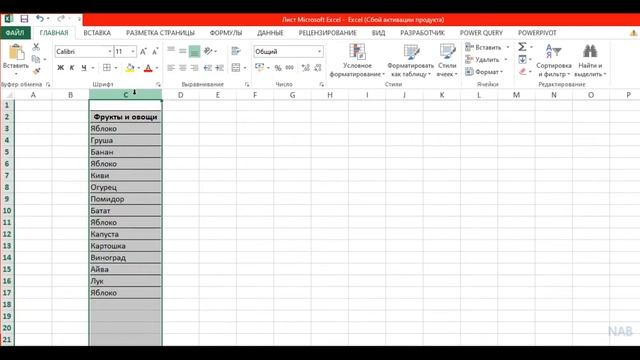Image resolution: width=640 pixels, height=360 pixels.
Task: Switch to the ФОРМУЛЫ tab
Action: tap(226, 33)
